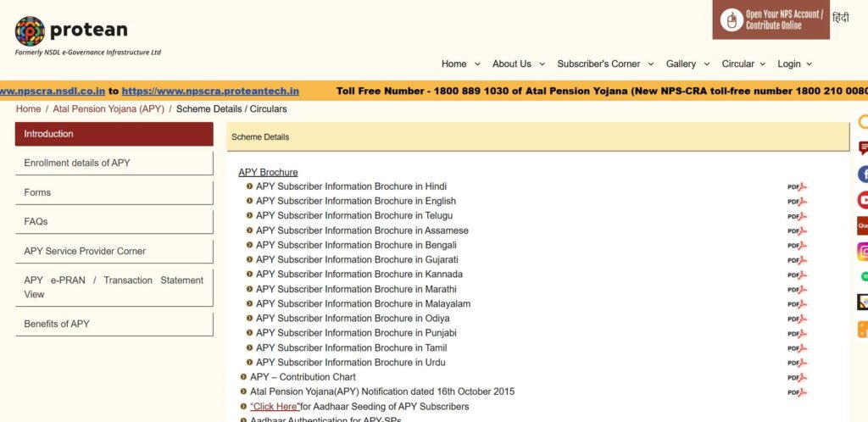Open PDF icon for Hindi brochure
This screenshot has height=422, width=868.
(x=797, y=187)
